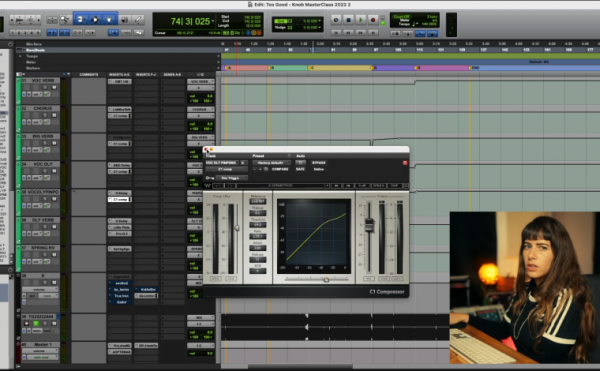The width and height of the screenshot is (600, 371).
Task: Click the INSERTS A-E column header
Action: 119,75
